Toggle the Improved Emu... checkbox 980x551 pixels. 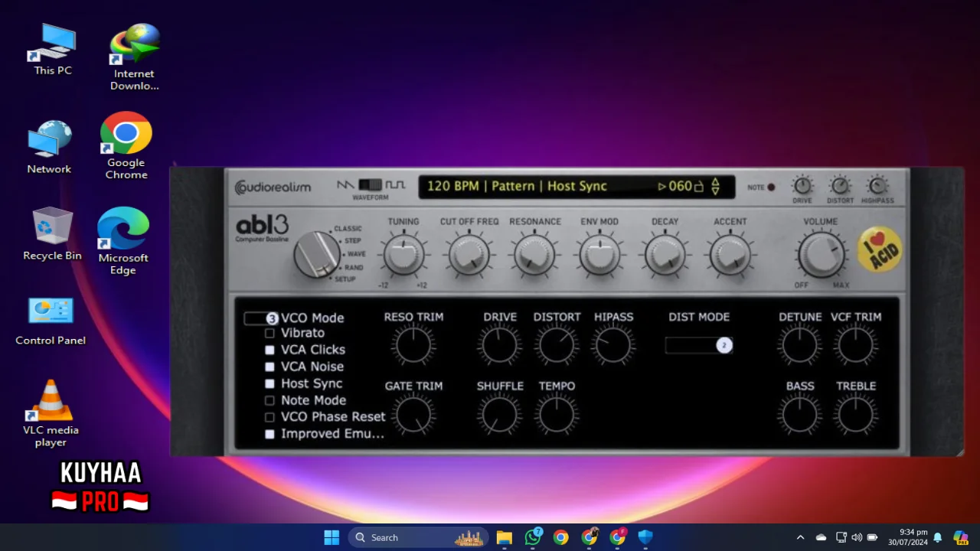click(269, 434)
